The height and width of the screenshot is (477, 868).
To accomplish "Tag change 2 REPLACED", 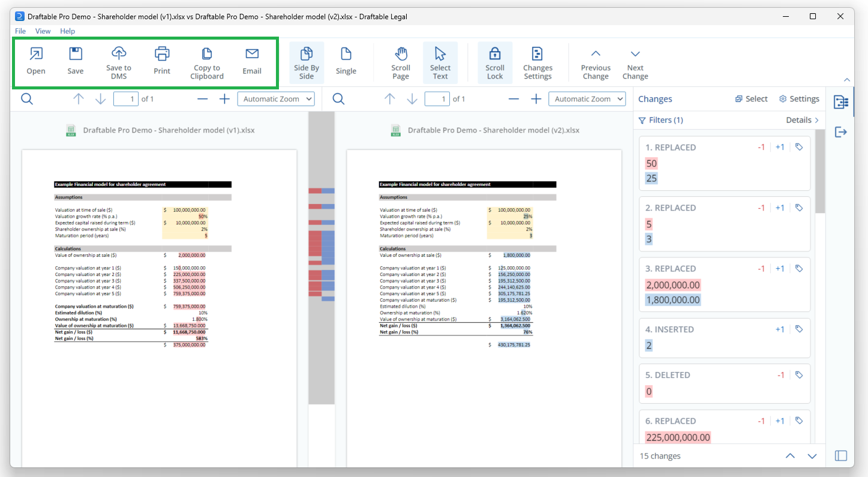I will pos(799,208).
